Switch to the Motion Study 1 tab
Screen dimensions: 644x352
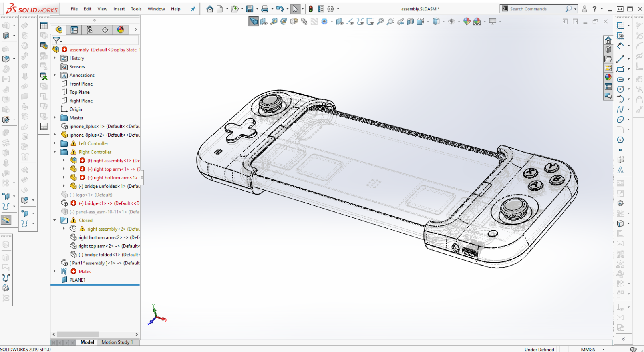tap(117, 342)
